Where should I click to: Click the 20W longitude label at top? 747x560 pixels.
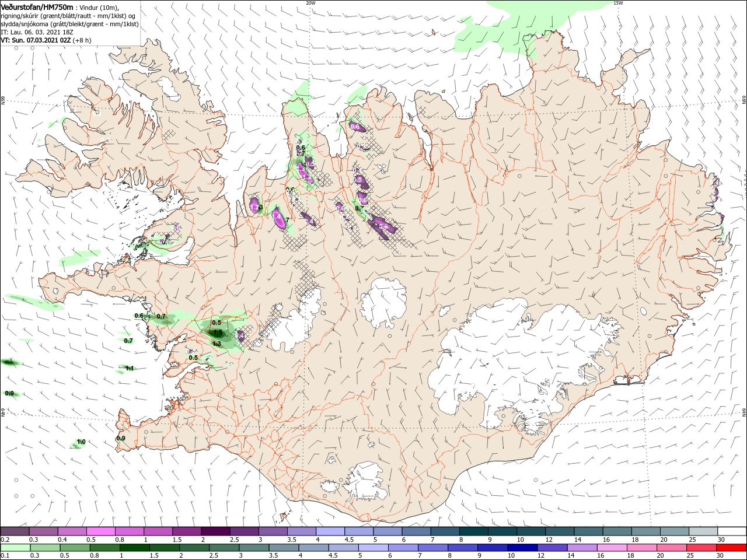coord(310,3)
